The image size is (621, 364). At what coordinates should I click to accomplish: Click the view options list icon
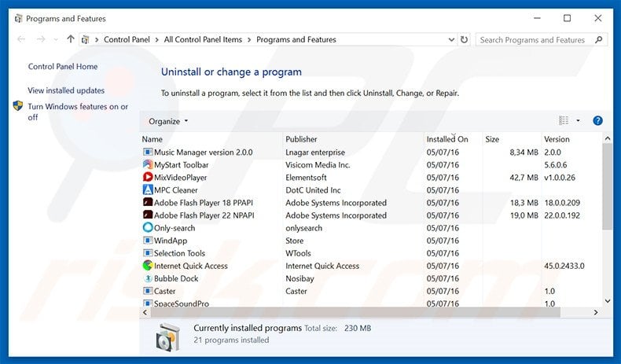[564, 120]
